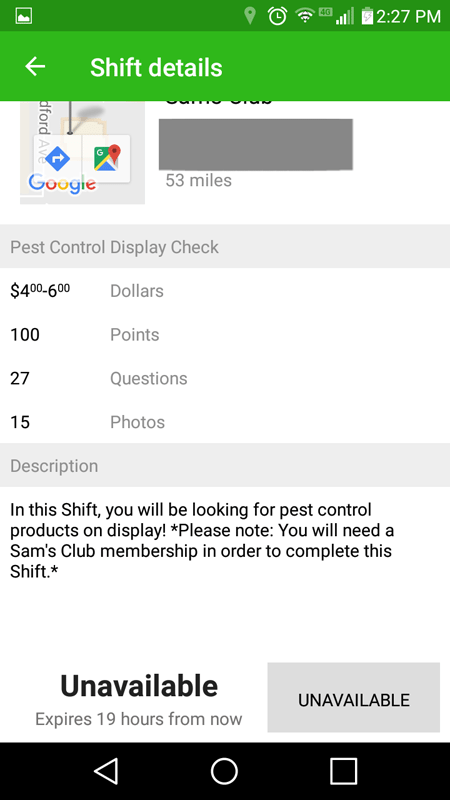The image size is (450, 800).
Task: Click the gray UNAVAILABLE button
Action: [x=354, y=697]
